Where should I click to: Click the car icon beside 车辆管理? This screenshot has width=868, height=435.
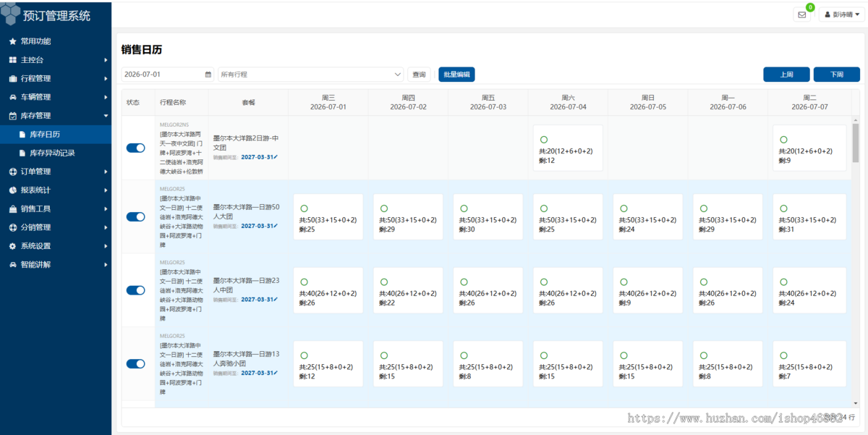[x=13, y=97]
